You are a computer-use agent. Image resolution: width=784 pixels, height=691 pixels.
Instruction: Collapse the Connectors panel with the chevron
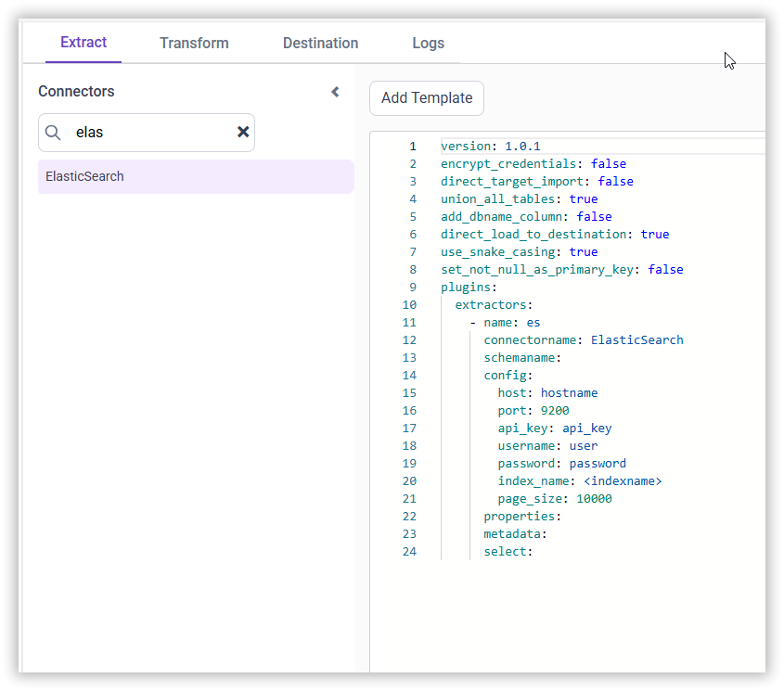click(335, 92)
